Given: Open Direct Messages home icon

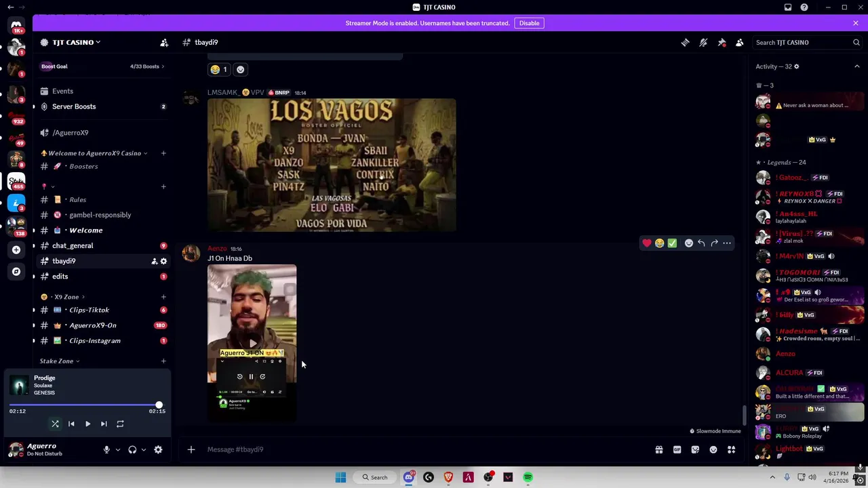Looking at the screenshot, I should tap(16, 26).
